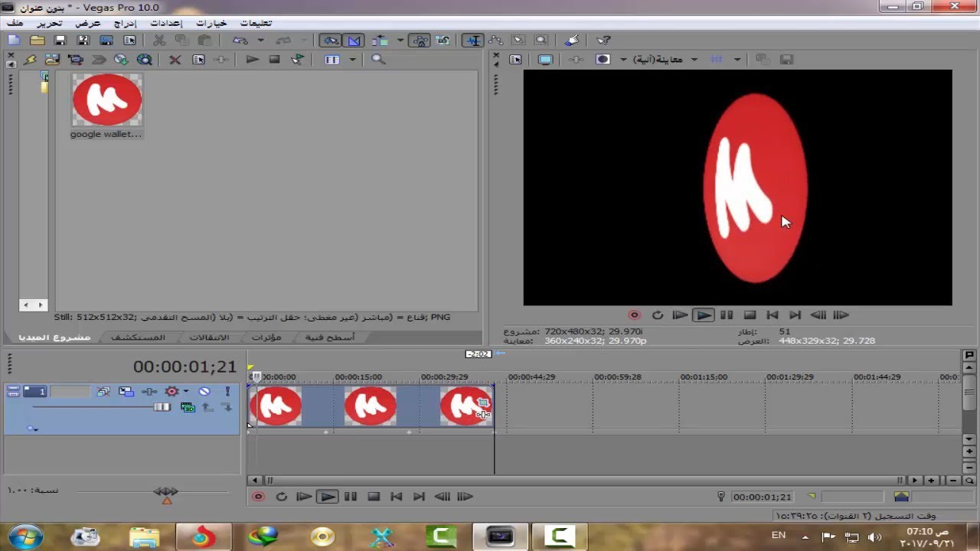980x551 pixels.
Task: Toggle the preview overlays grid icon
Action: [717, 59]
